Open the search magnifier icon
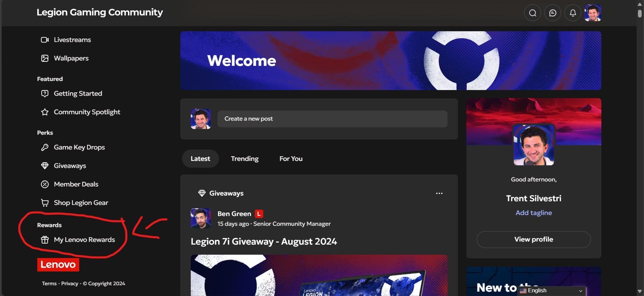 pyautogui.click(x=533, y=13)
